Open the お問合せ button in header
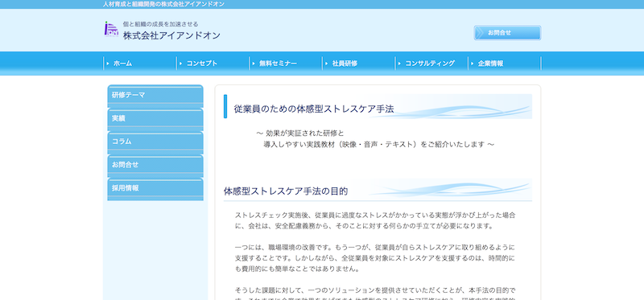The image size is (644, 300). [507, 33]
